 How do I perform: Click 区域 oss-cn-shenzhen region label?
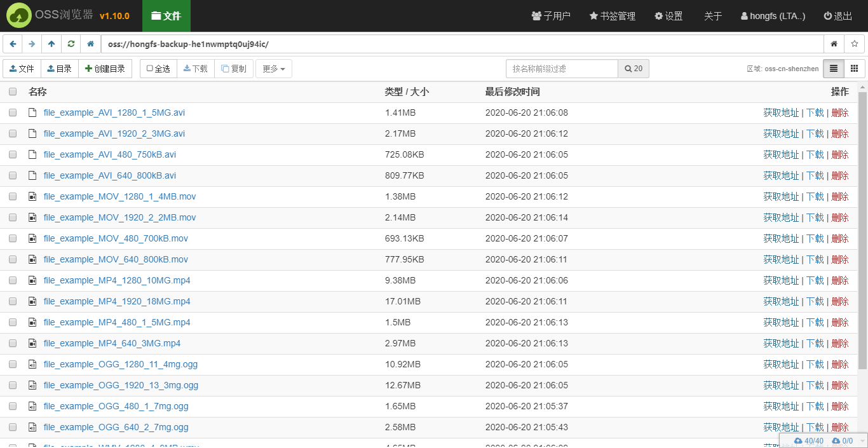783,69
